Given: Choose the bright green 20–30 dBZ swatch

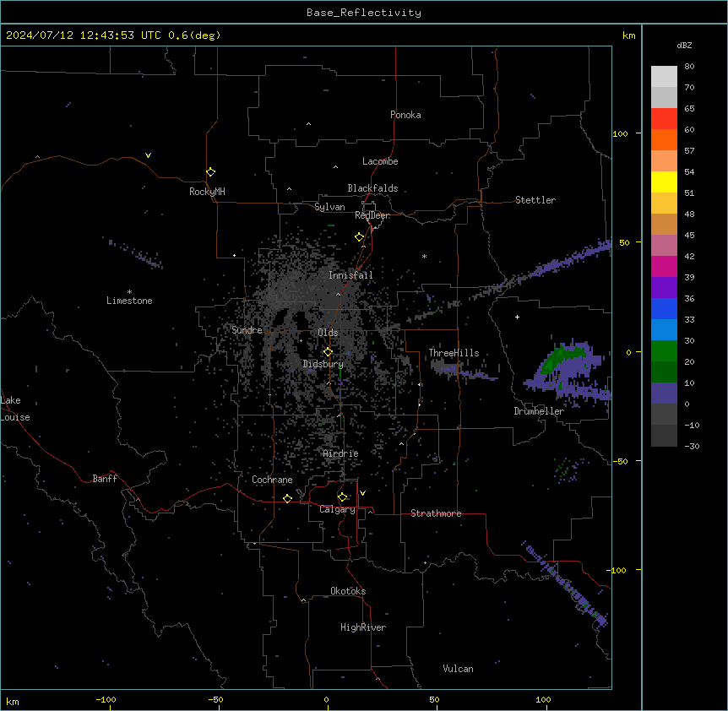Looking at the screenshot, I should tap(664, 351).
